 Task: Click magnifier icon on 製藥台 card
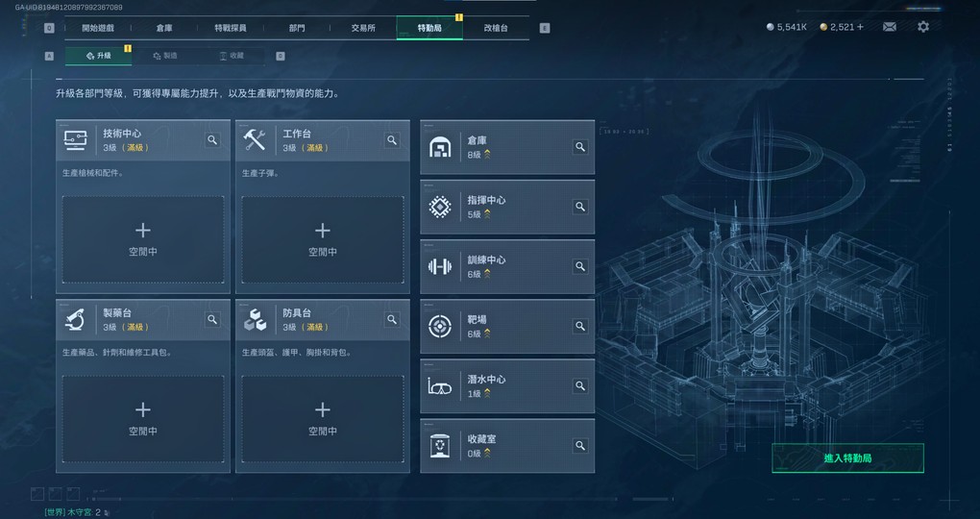(212, 319)
